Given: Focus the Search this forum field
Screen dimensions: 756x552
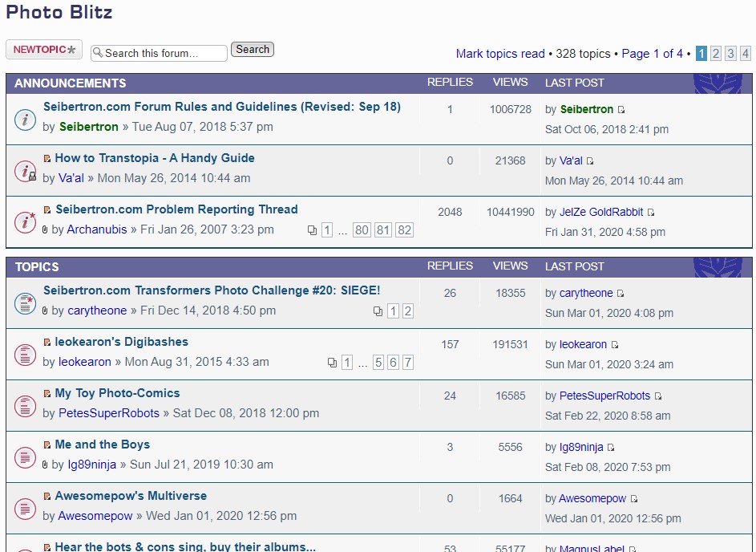Looking at the screenshot, I should (159, 53).
